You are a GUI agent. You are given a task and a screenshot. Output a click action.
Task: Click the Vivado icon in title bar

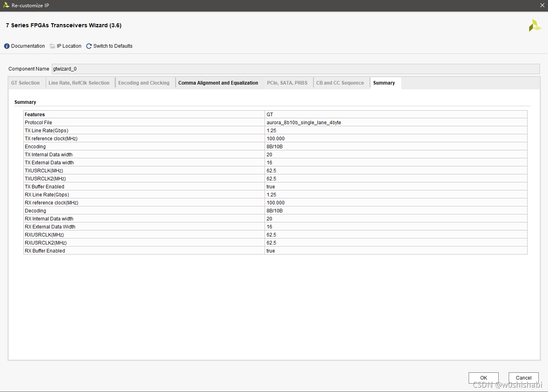[x=6, y=5]
